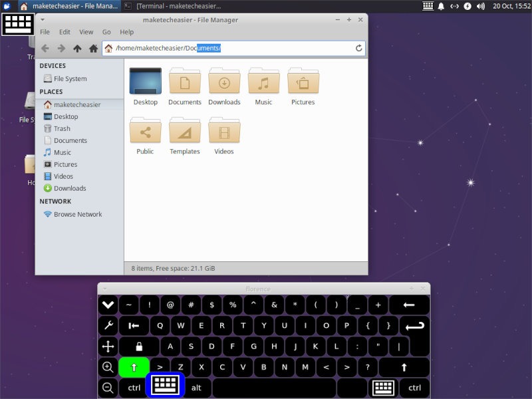Select the move tool on Florence keyboard

click(x=107, y=346)
